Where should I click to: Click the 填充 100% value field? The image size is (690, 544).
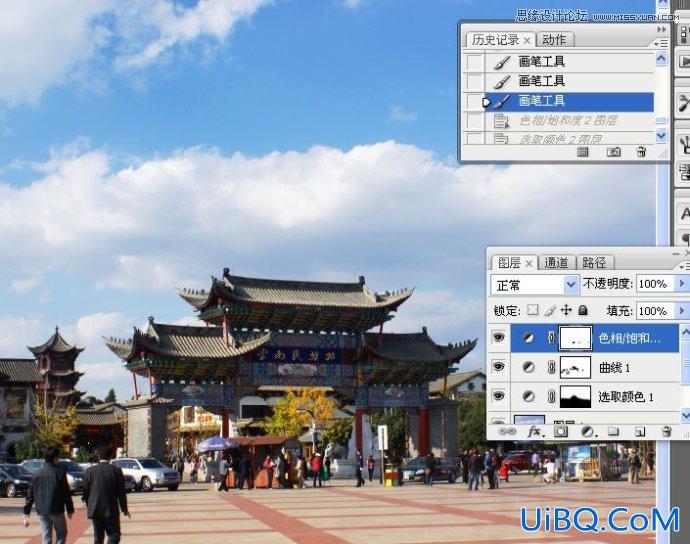pyautogui.click(x=655, y=311)
